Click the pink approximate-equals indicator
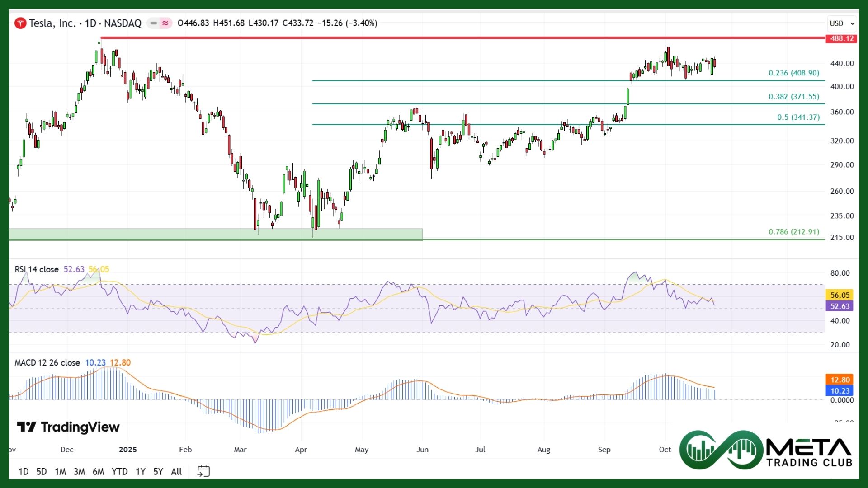This screenshot has height=488, width=868. (165, 23)
